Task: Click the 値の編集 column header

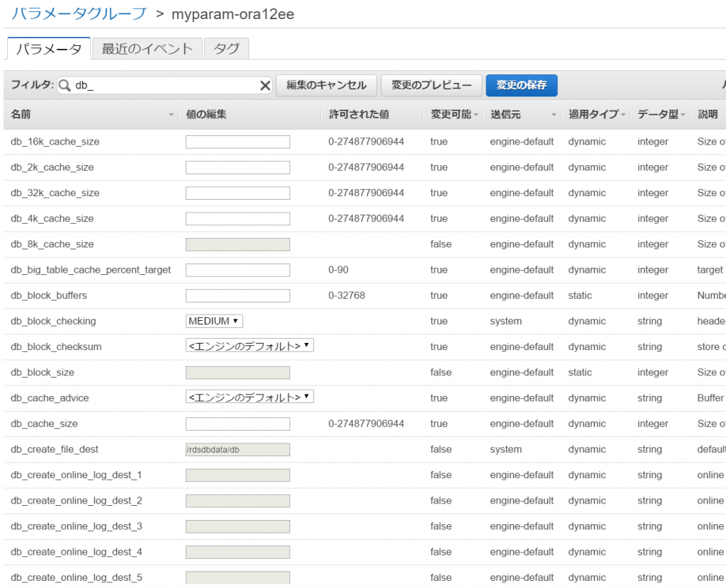Action: point(206,114)
